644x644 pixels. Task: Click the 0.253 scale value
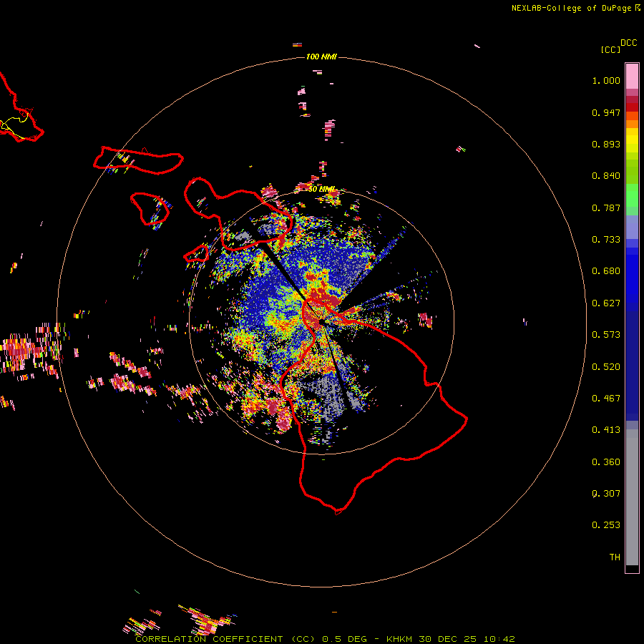coord(606,525)
